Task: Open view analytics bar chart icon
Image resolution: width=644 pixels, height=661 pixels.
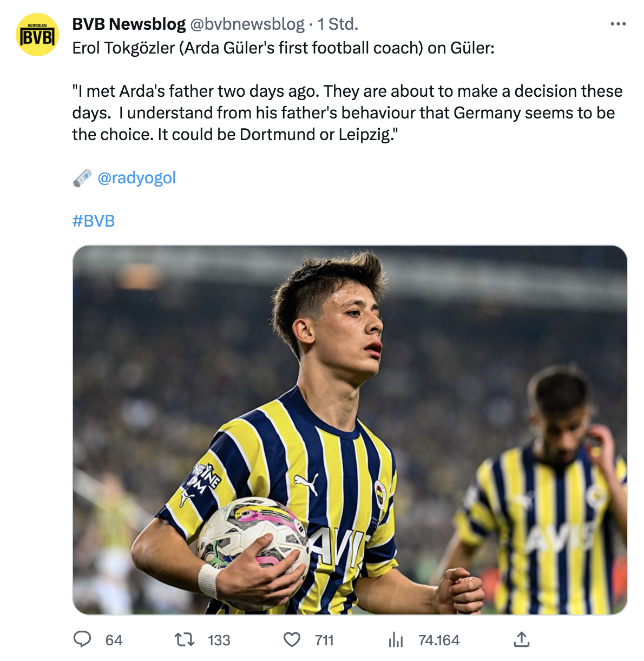Action: 396,639
